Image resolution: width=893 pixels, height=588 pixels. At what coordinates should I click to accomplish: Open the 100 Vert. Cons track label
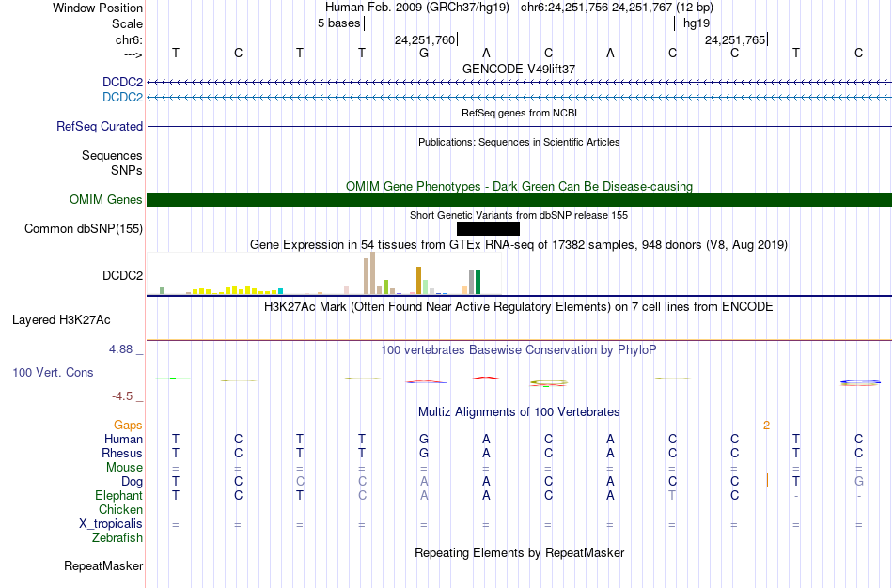[53, 372]
